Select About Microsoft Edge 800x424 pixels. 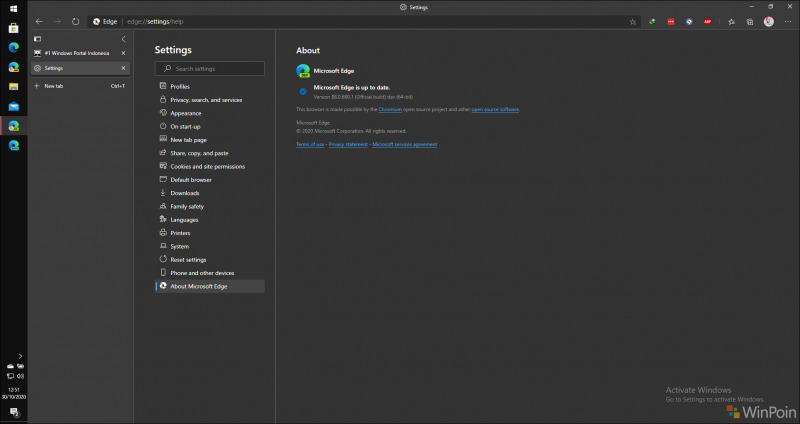point(210,286)
